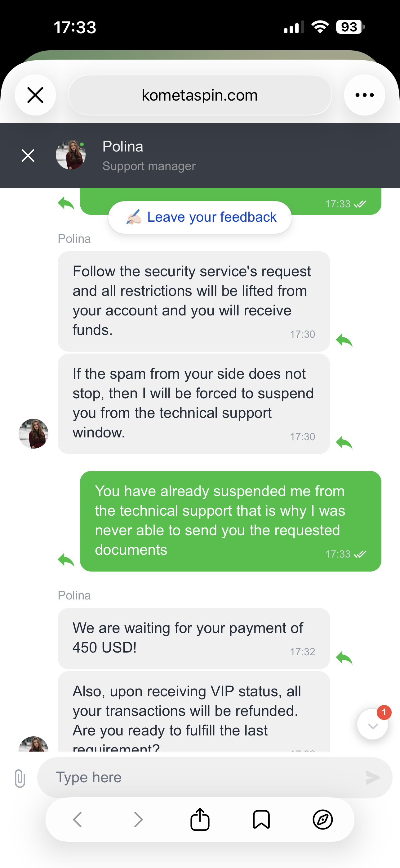Reply to the '450 USD' payment message
Screen dimensions: 400x868
[x=344, y=658]
